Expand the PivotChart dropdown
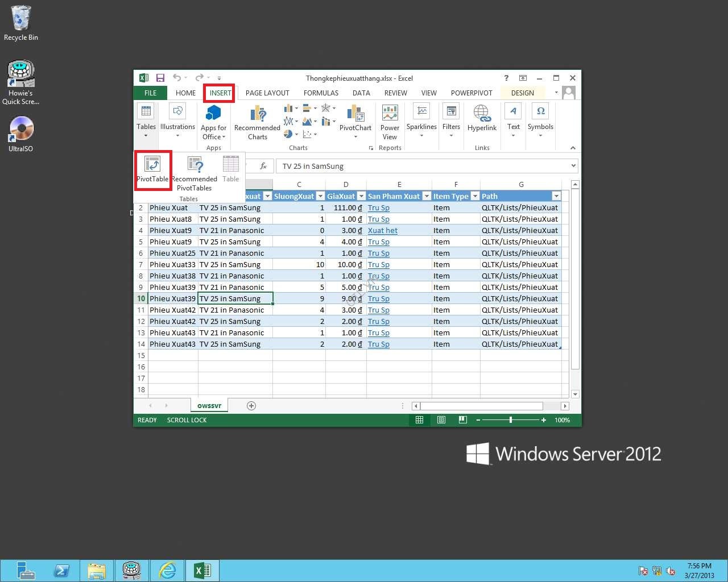The width and height of the screenshot is (728, 582). (355, 136)
